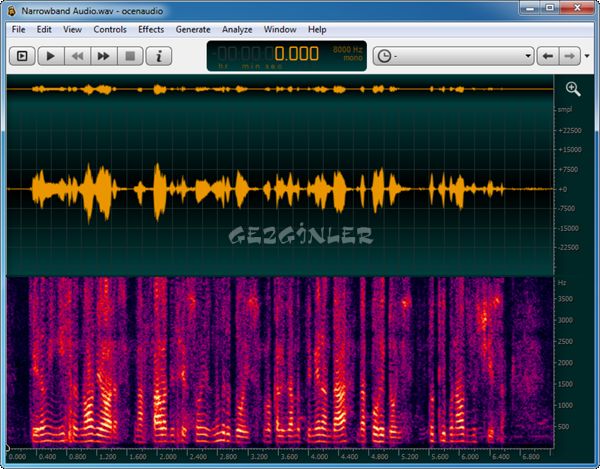Start playback with the Play button
The image size is (600, 469).
click(x=51, y=56)
